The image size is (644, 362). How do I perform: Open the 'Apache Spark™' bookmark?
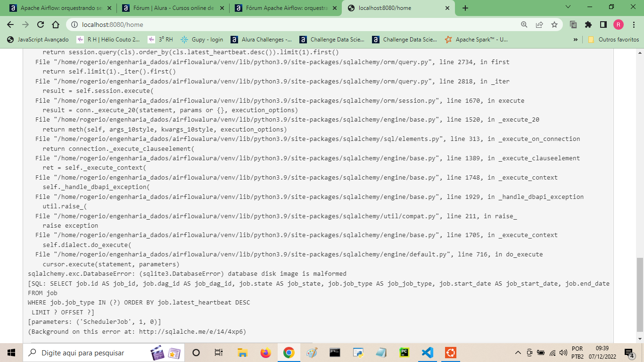tap(477, 40)
